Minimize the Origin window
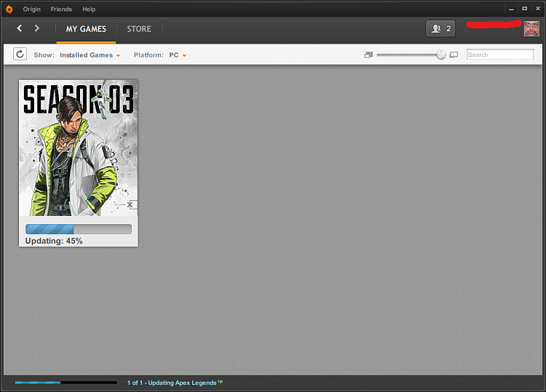 tap(511, 9)
